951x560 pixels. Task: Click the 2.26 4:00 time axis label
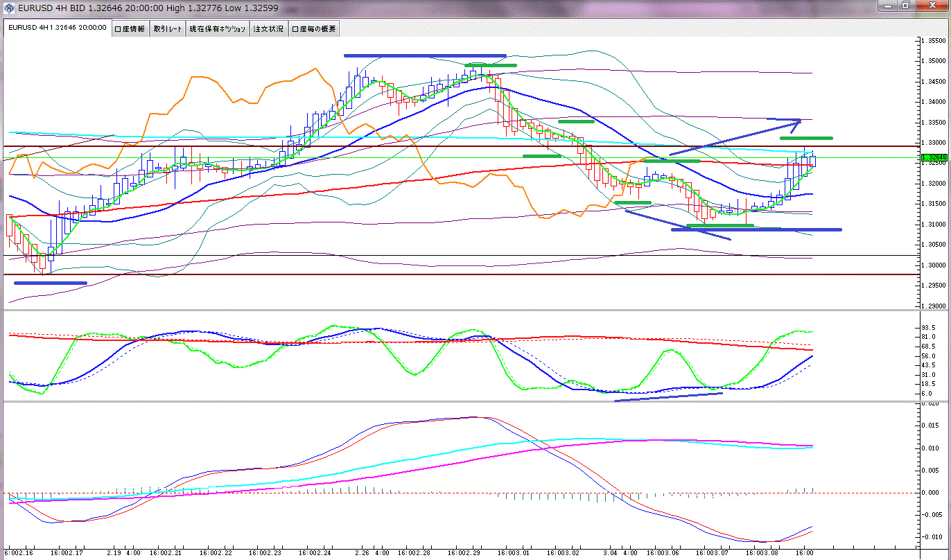372,553
